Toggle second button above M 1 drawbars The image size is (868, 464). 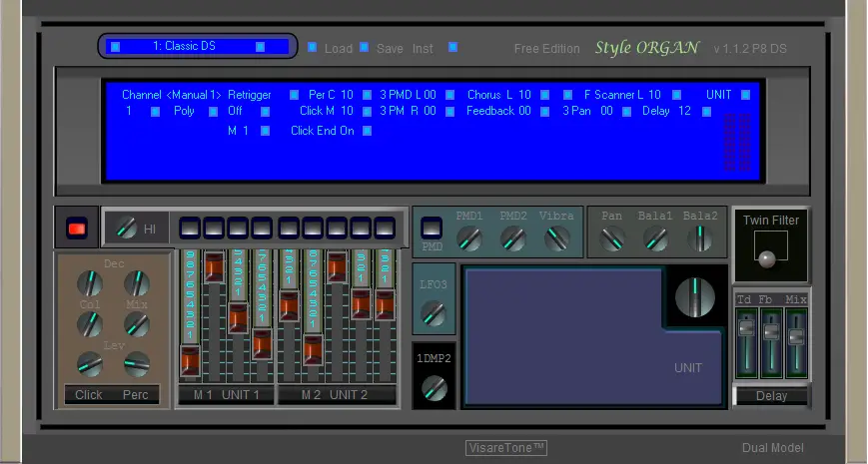[x=214, y=228]
